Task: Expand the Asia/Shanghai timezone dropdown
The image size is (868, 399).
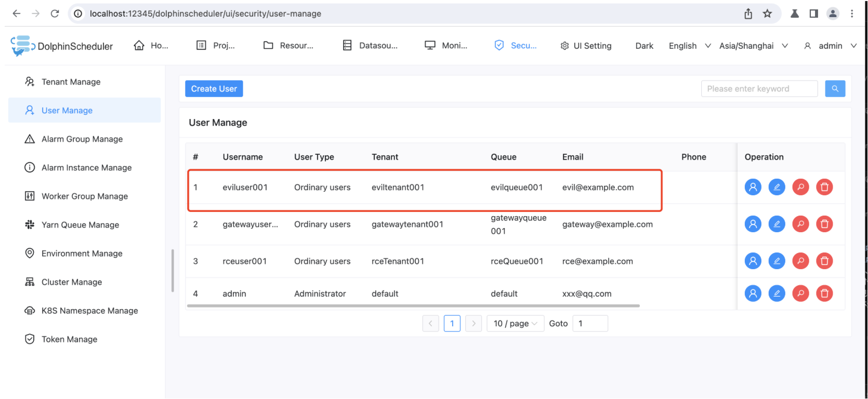Action: pos(753,46)
